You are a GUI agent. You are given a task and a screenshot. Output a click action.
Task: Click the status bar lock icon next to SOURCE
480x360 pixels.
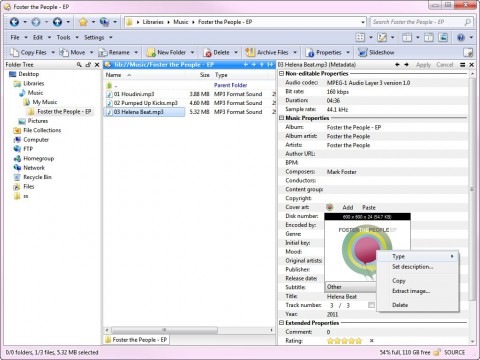pos(437,352)
